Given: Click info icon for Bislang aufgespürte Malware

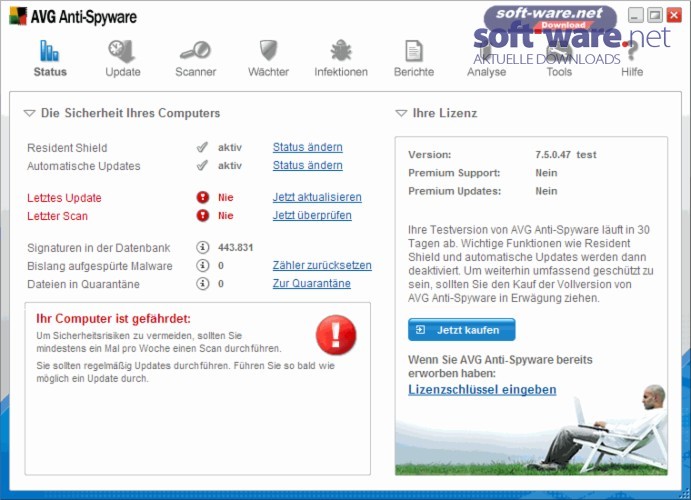Looking at the screenshot, I should [x=202, y=266].
